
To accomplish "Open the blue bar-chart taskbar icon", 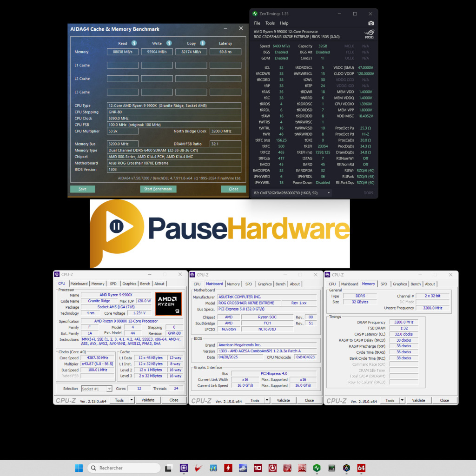I will [x=213, y=468].
